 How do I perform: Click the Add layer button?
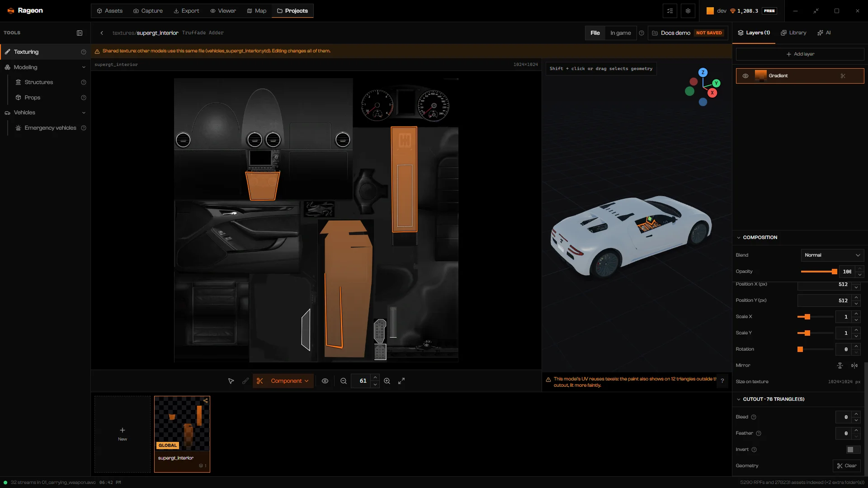tap(800, 54)
